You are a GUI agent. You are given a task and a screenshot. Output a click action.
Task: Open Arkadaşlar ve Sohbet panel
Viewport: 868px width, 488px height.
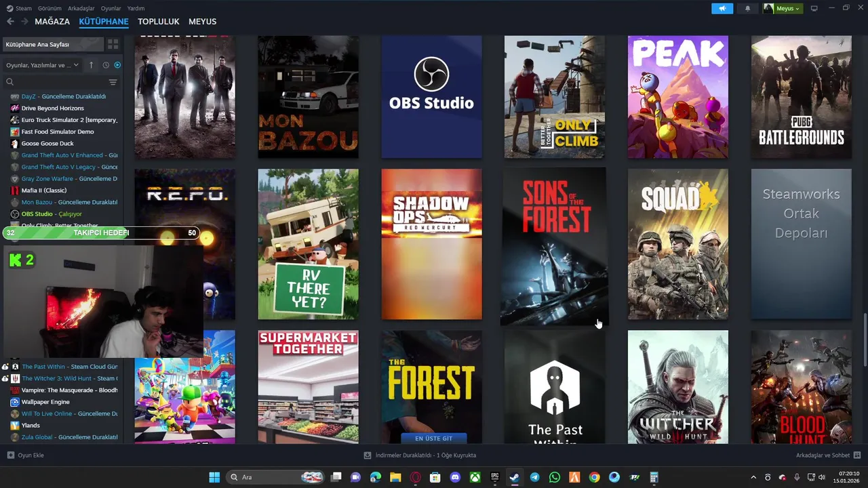click(828, 455)
